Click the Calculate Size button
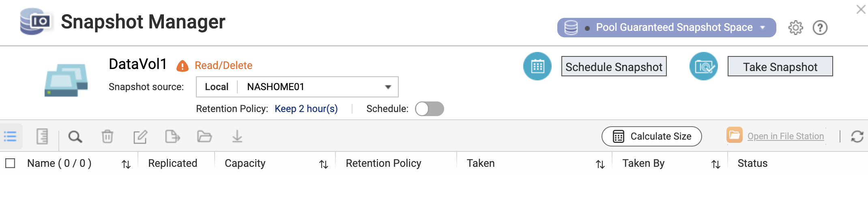Screen dimensions: 868x207 point(651,136)
